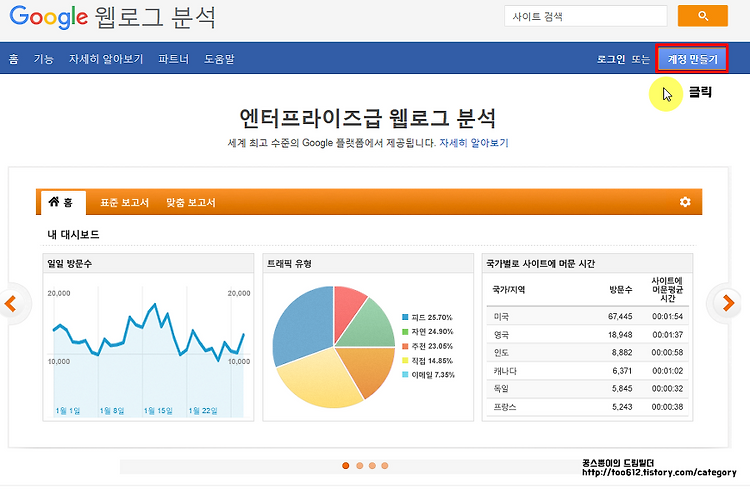Click the 국가/지역 column header
The image size is (750, 494).
508,289
